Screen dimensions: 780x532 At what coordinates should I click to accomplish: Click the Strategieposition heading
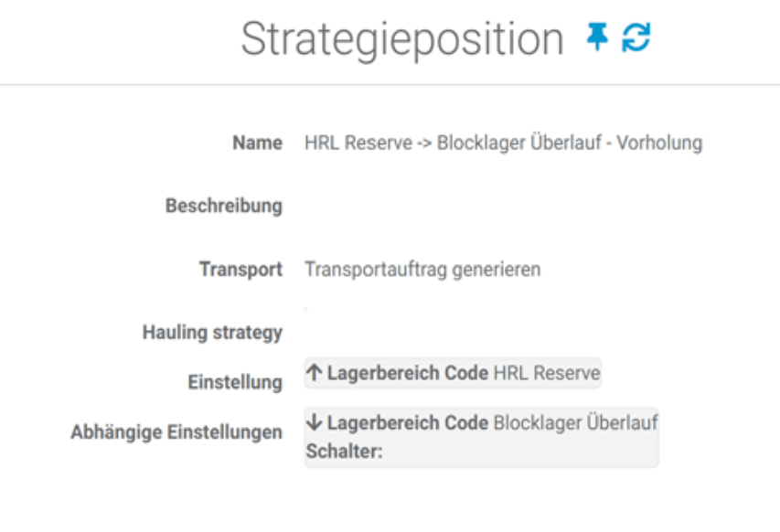[x=402, y=39]
